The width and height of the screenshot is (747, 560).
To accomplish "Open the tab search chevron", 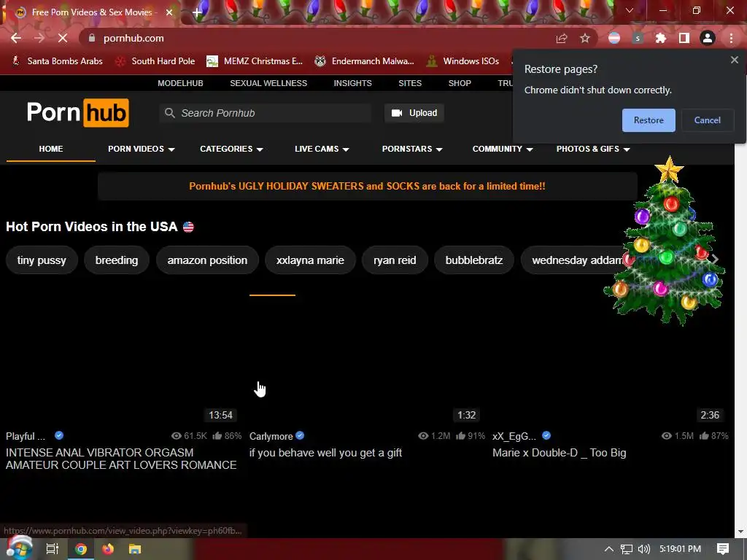I will (630, 10).
